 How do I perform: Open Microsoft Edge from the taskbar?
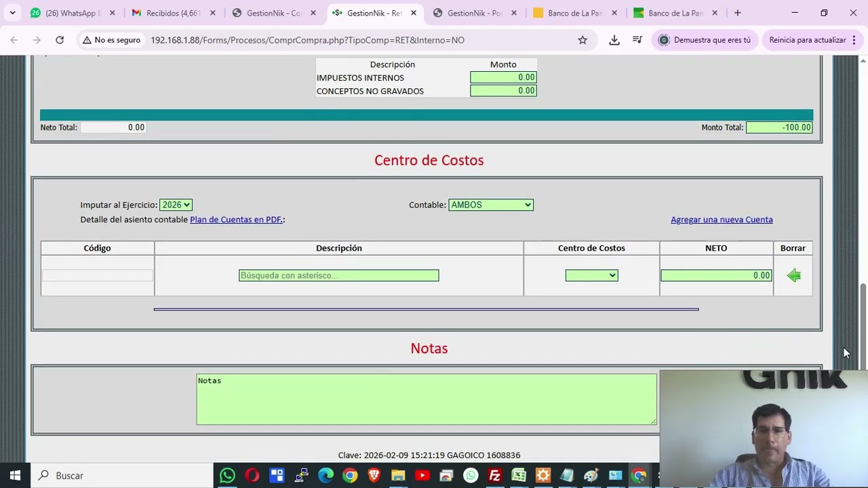pos(325,475)
